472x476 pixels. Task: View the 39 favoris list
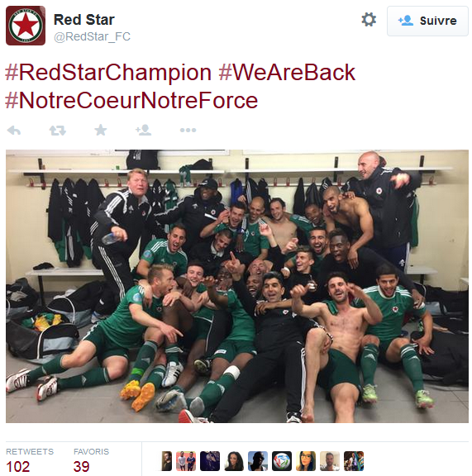[91, 460]
